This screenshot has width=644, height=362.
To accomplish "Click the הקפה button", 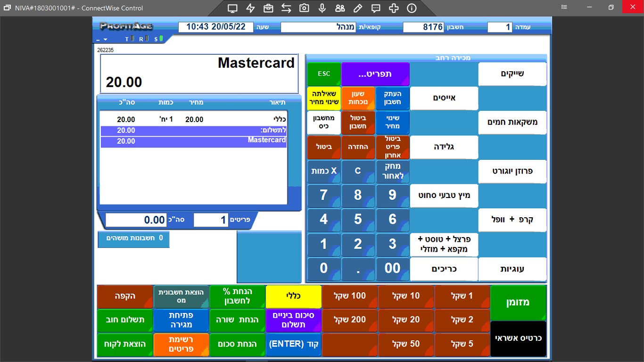I will pos(125,296).
